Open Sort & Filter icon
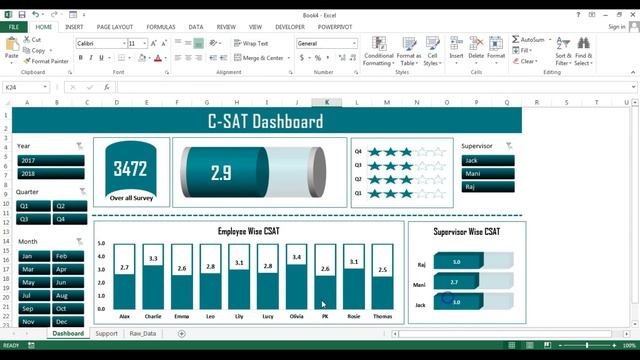This screenshot has width=640, height=360. click(563, 43)
